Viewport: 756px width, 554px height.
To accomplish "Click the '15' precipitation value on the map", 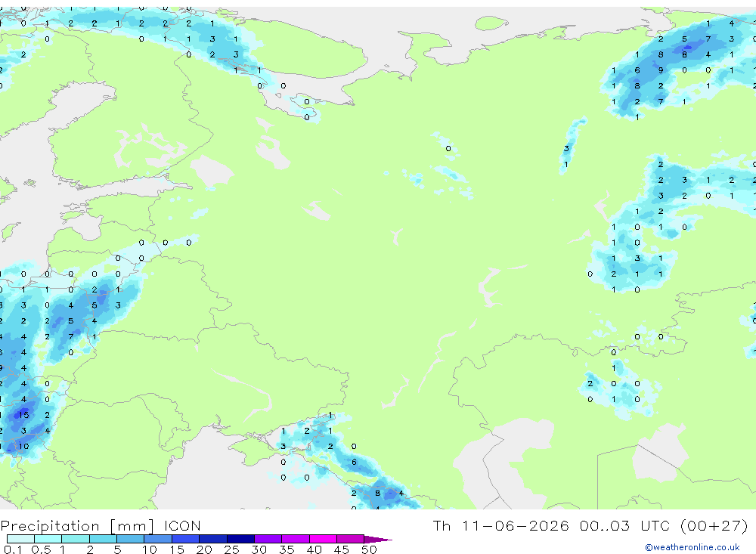I will point(23,415).
